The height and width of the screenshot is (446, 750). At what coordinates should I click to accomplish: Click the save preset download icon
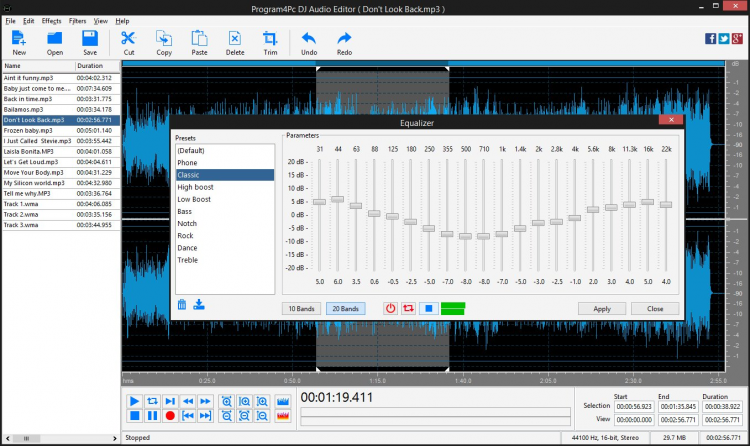pos(199,305)
